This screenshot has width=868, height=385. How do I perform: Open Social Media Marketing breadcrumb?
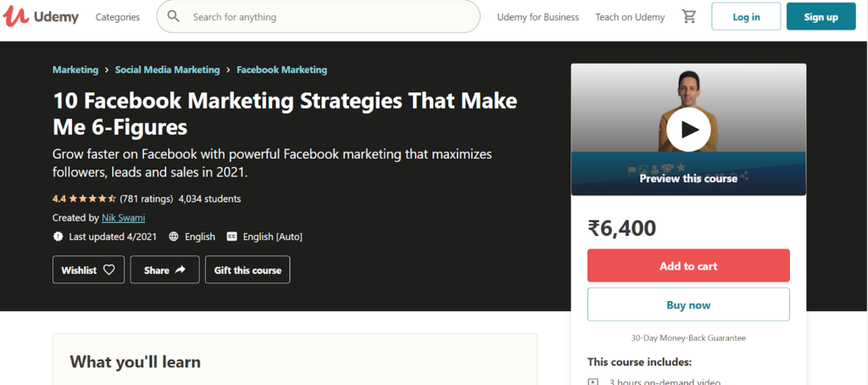(168, 70)
